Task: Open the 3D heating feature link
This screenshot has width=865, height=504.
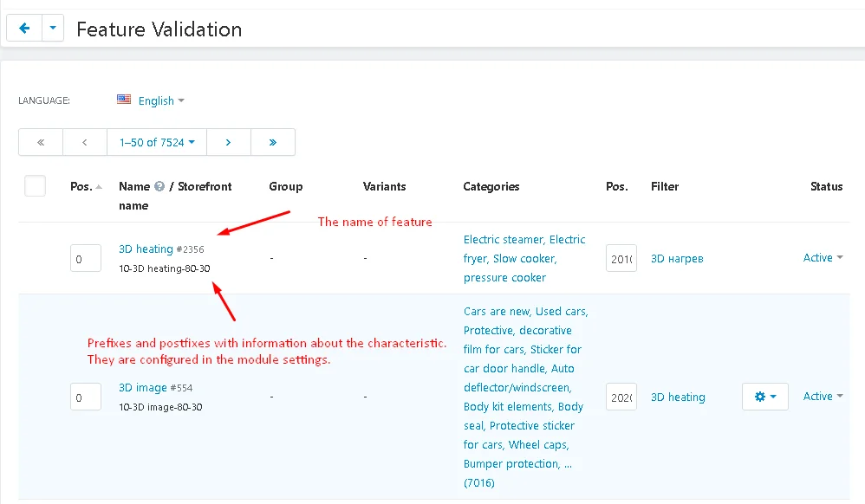Action: coord(146,249)
